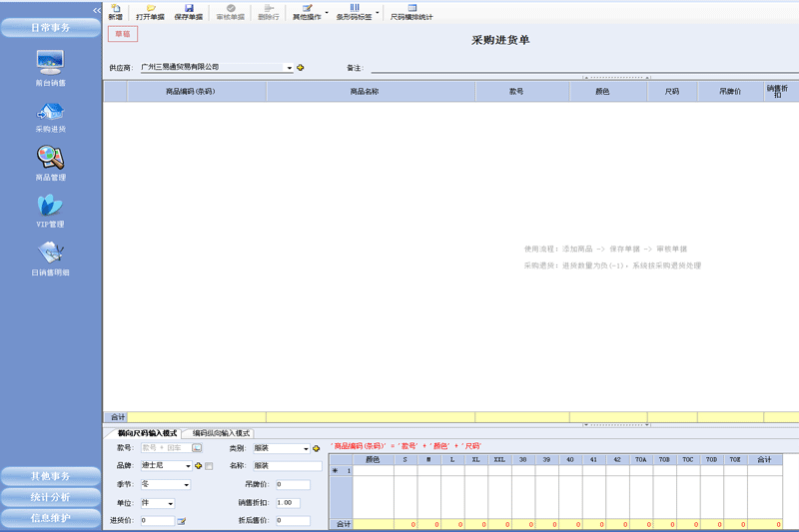The width and height of the screenshot is (799, 532).
Task: Switch to 编码纵向输入模式 tab
Action: [x=221, y=433]
